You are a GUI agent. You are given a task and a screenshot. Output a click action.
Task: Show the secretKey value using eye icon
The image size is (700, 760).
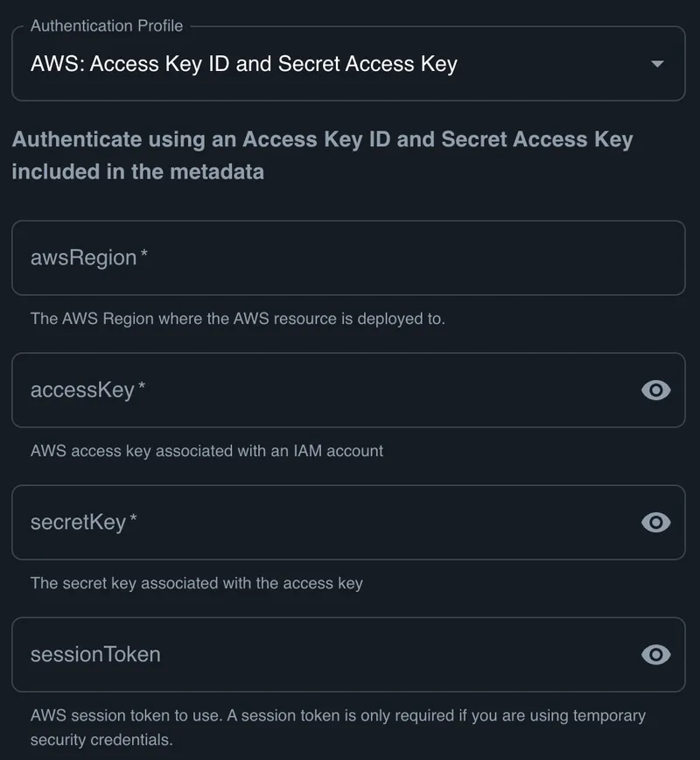[656, 523]
